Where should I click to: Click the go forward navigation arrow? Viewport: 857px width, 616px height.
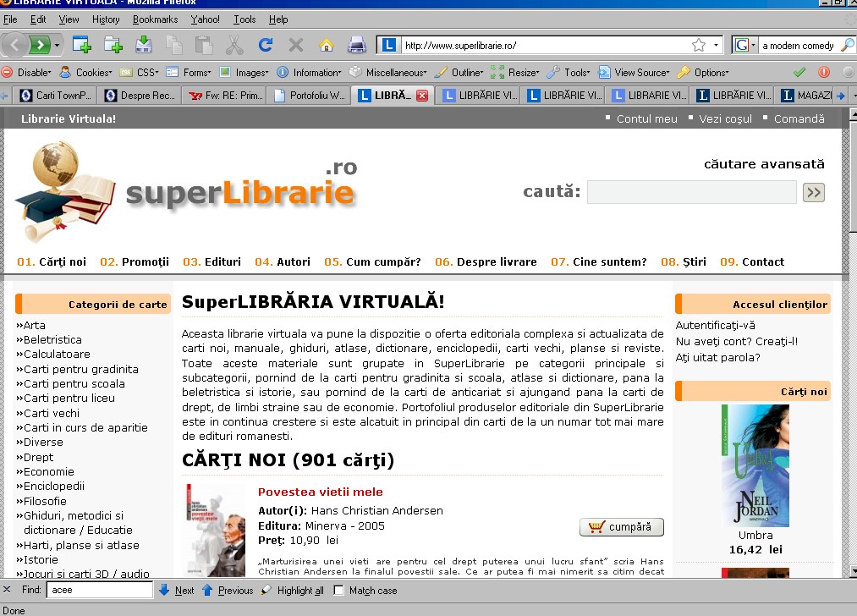coord(39,45)
